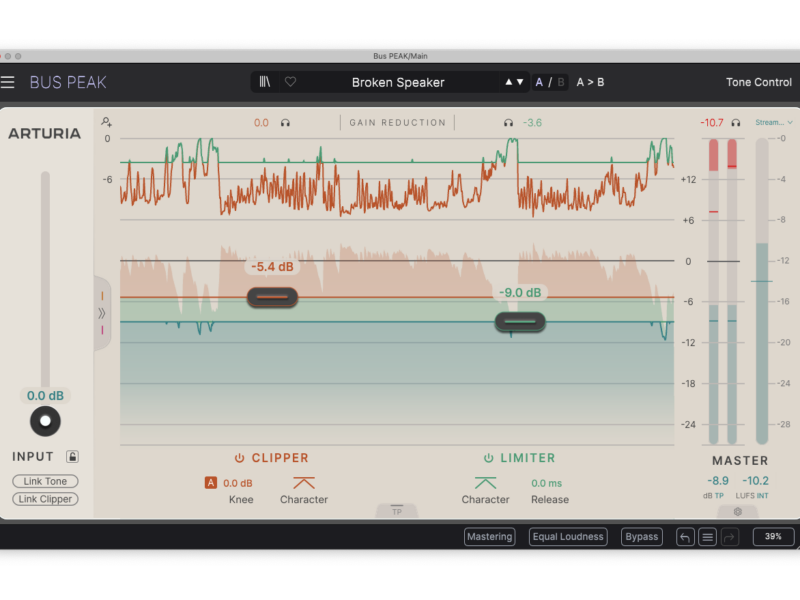
Task: Click the undo arrow icon
Action: coord(685,537)
